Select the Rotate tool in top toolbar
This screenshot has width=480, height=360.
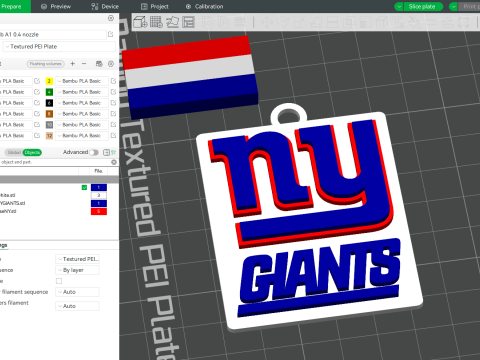[x=284, y=22]
